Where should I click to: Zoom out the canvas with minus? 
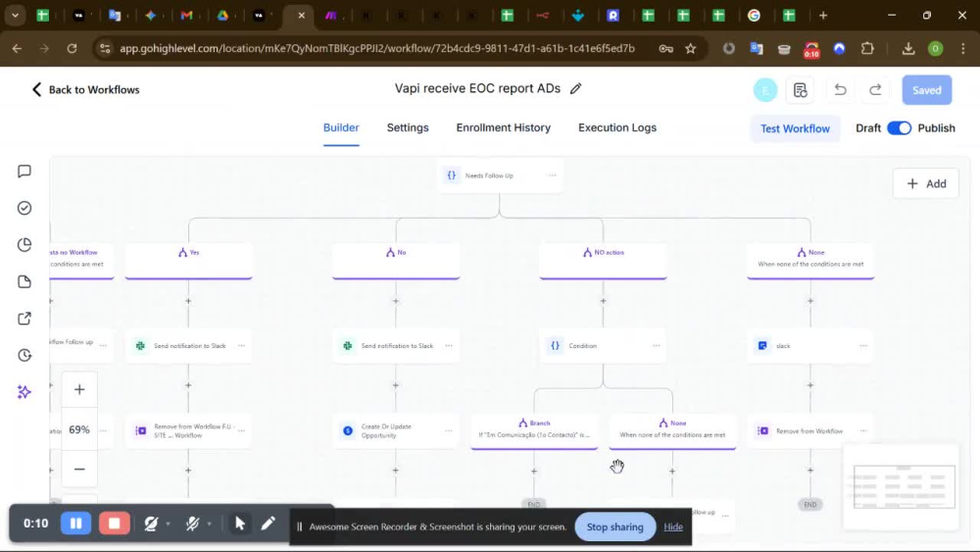tap(79, 469)
